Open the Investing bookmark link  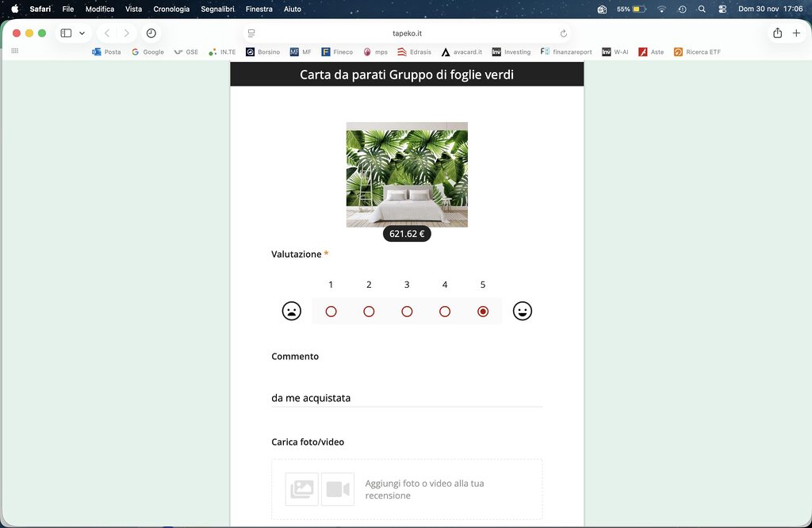(x=511, y=52)
